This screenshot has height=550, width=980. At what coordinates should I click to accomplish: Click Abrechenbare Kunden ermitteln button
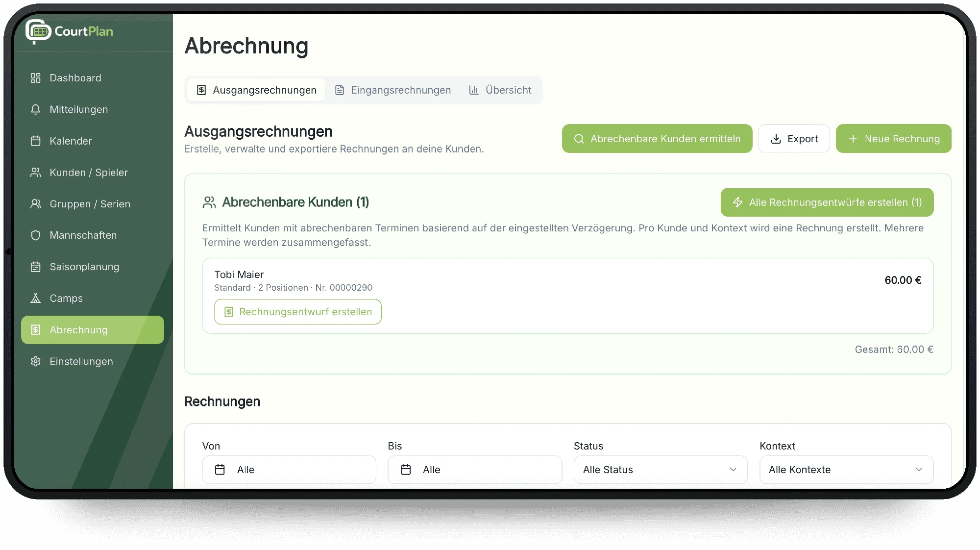pyautogui.click(x=657, y=139)
